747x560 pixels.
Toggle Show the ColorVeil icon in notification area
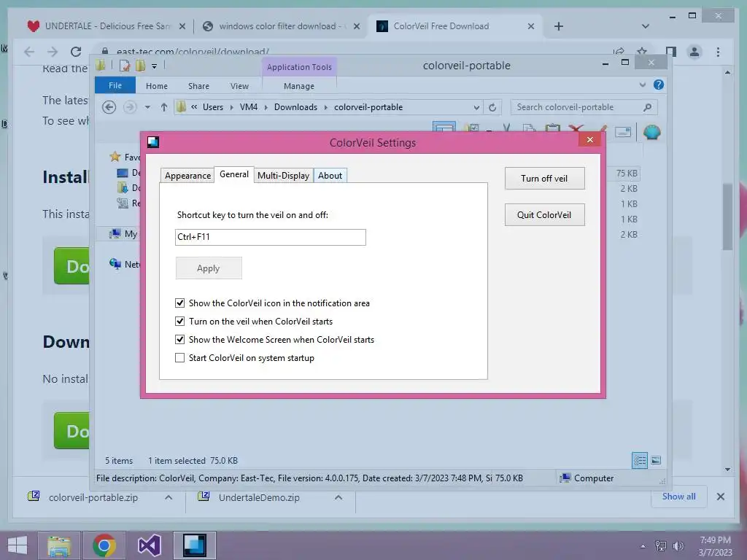click(179, 303)
